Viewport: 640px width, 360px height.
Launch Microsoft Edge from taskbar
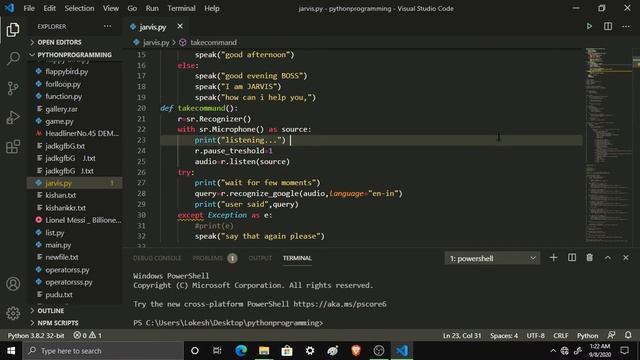click(x=241, y=351)
